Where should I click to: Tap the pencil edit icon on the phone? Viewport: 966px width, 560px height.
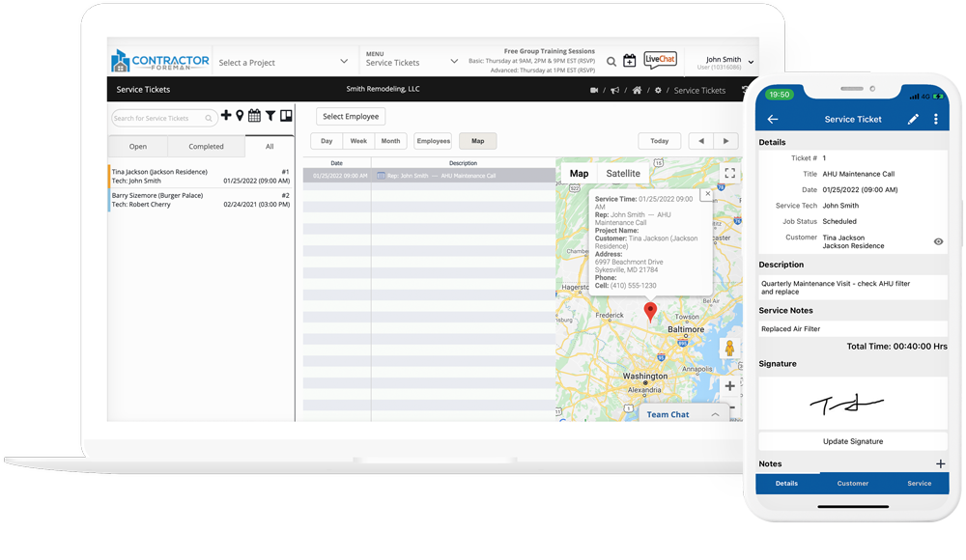pos(913,120)
